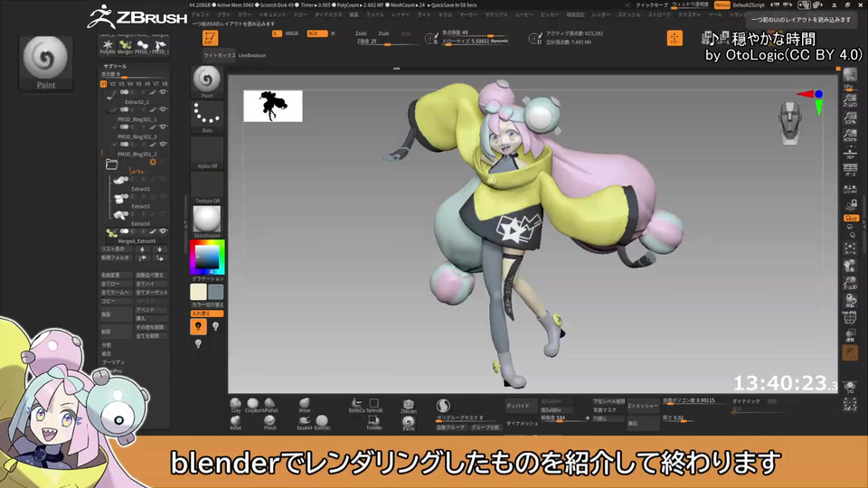Select the SnakeHook brush
Image resolution: width=868 pixels, height=488 pixels.
coord(305,423)
